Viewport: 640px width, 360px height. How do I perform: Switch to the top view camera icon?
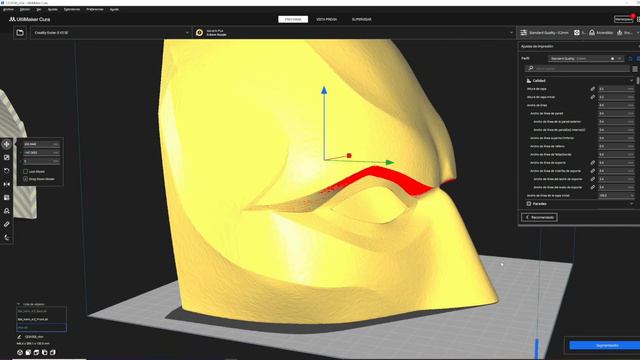click(36, 352)
